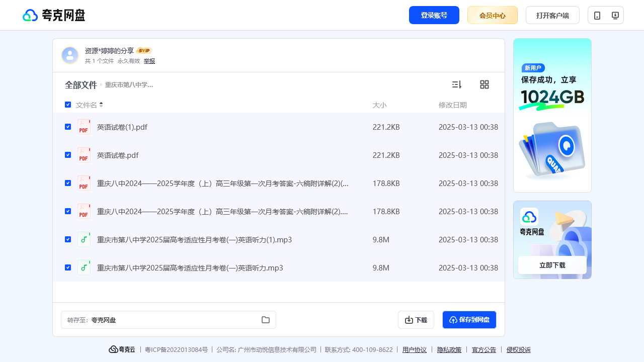Uncheck the checkbox for 六稿附详解(2). PDF
644x362 pixels.
68,211
